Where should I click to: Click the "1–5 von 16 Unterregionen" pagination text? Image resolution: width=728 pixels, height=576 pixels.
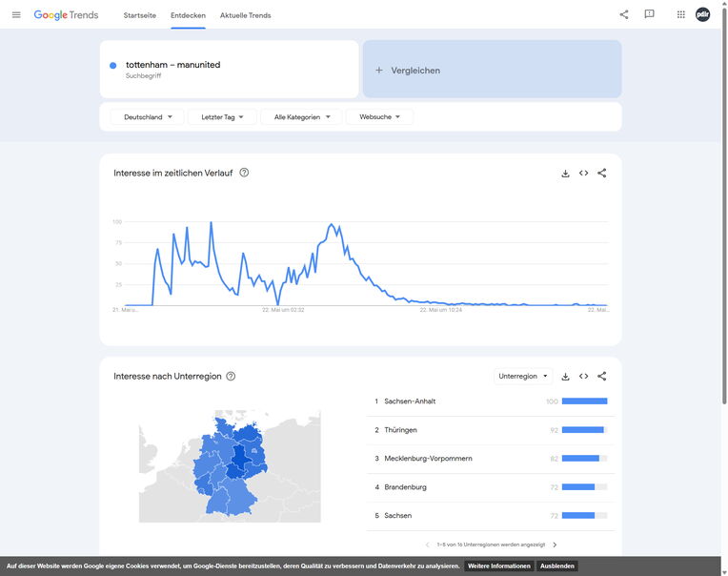491,545
